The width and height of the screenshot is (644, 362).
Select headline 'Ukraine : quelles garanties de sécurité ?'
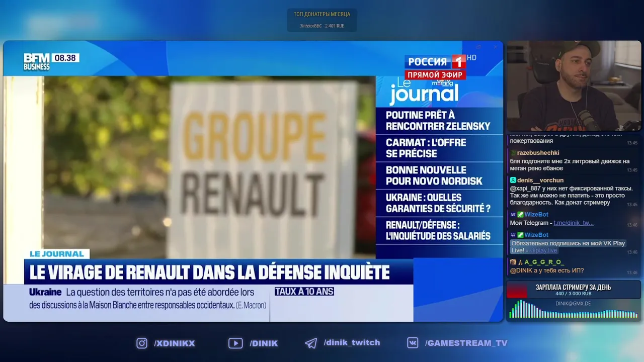[x=438, y=203]
